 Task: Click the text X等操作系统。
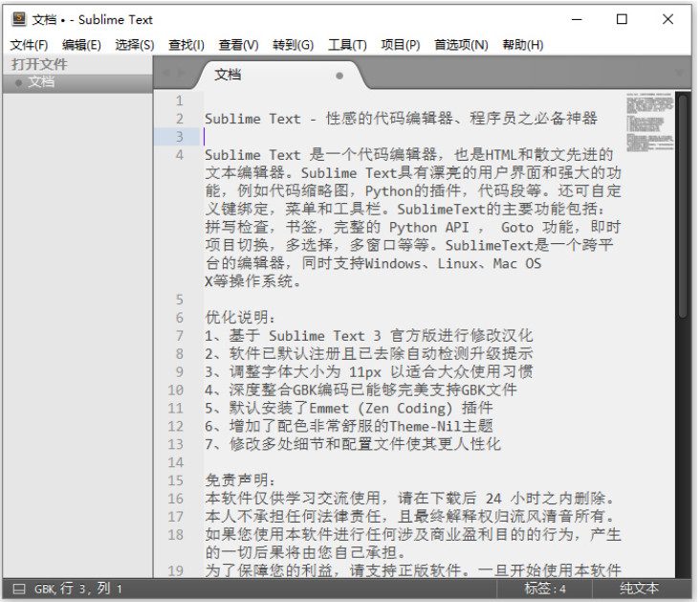pyautogui.click(x=252, y=281)
